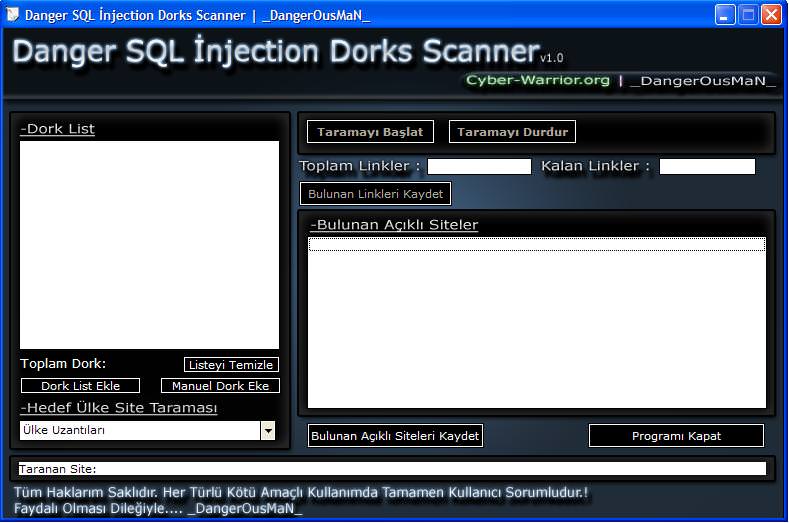
Task: Click the Toplam Linkler : label
Action: [x=359, y=166]
